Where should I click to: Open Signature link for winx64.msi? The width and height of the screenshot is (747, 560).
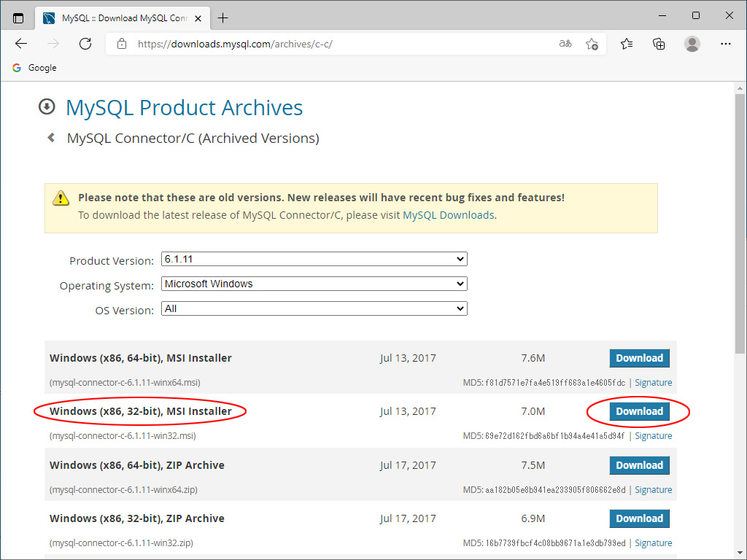(x=653, y=382)
